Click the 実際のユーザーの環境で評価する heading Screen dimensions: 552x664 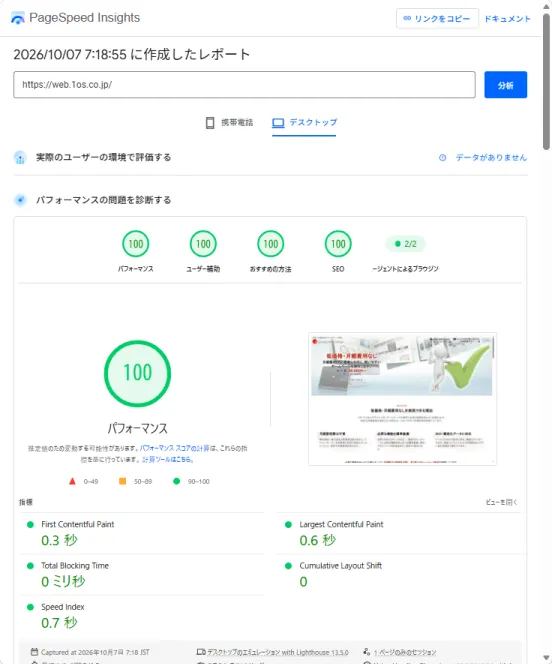[104, 158]
